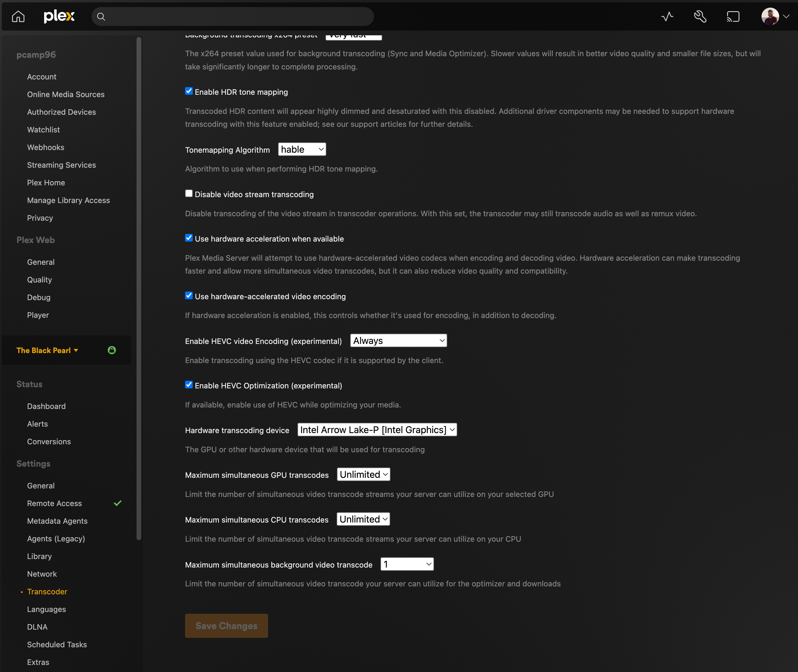Click the Remote Access green checkmark
This screenshot has height=672, width=798.
click(x=118, y=503)
